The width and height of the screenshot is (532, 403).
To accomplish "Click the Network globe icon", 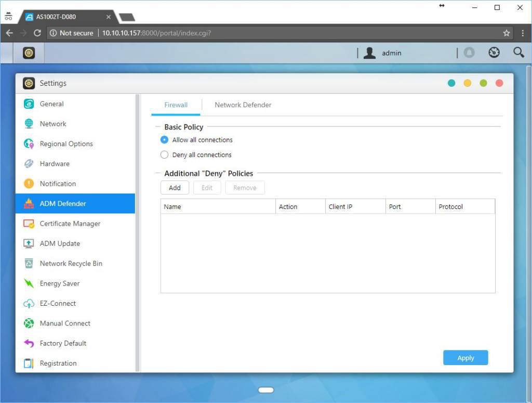I will 29,124.
